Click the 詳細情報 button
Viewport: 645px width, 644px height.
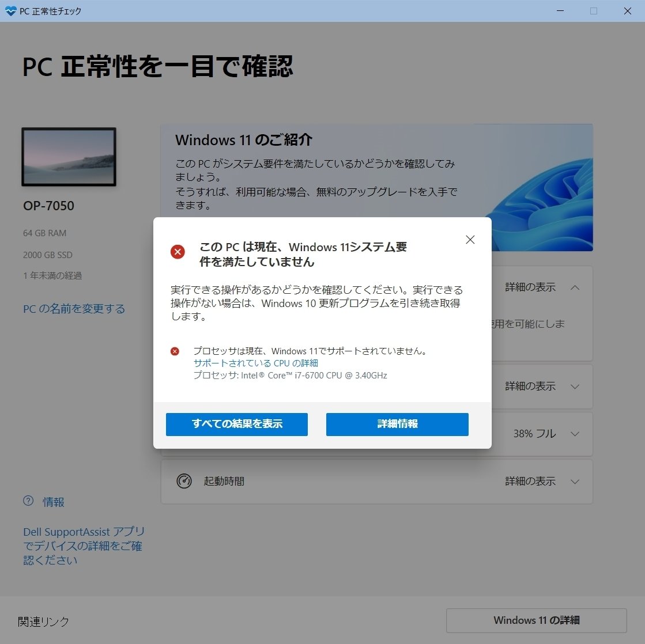pos(397,424)
